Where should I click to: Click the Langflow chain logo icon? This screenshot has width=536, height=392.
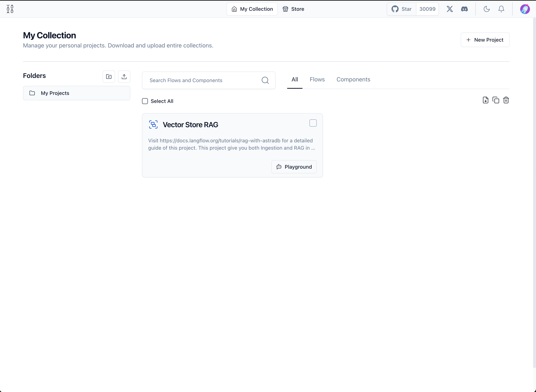(x=10, y=9)
